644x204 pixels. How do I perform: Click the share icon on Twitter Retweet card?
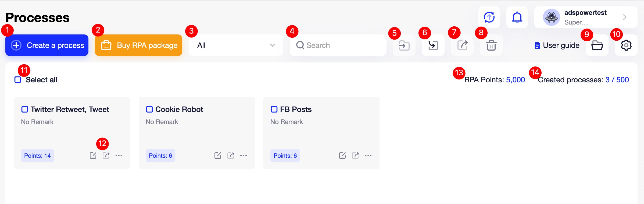106,155
